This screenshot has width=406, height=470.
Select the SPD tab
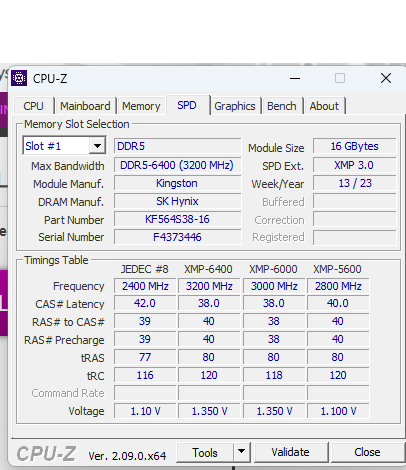click(x=187, y=105)
